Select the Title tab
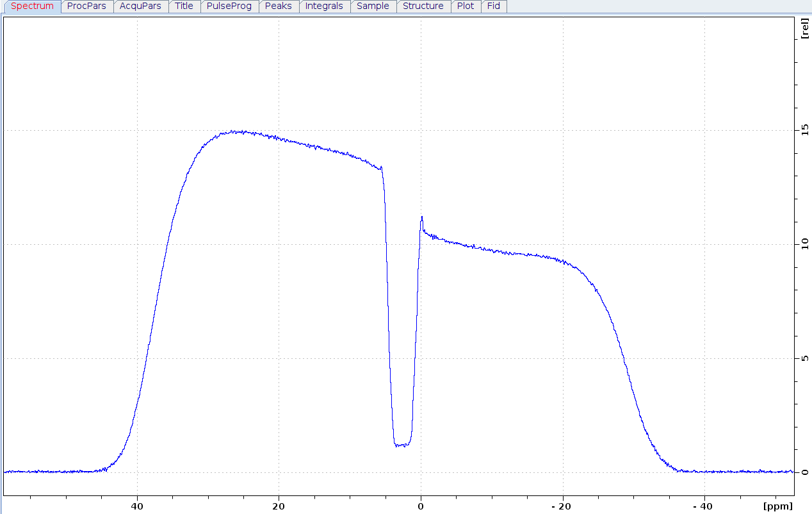 184,6
